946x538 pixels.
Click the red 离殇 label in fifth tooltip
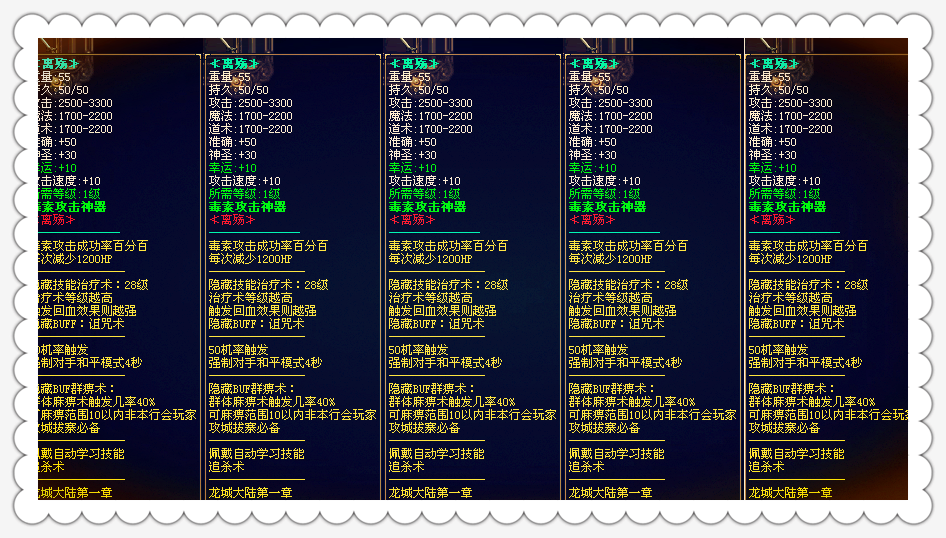(x=773, y=220)
